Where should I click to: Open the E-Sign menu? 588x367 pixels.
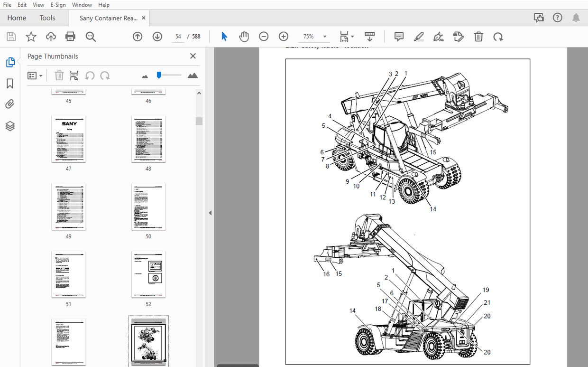point(59,5)
